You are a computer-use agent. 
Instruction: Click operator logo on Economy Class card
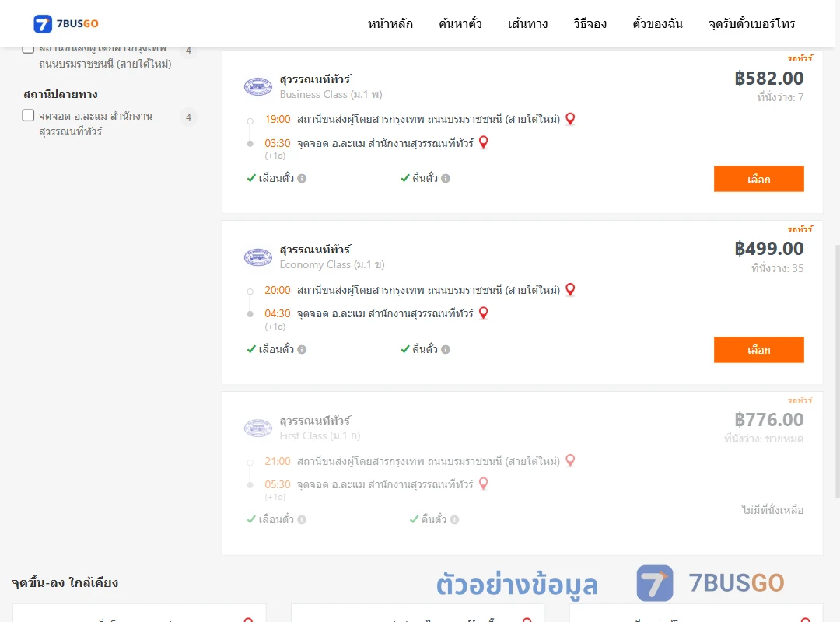(x=258, y=257)
